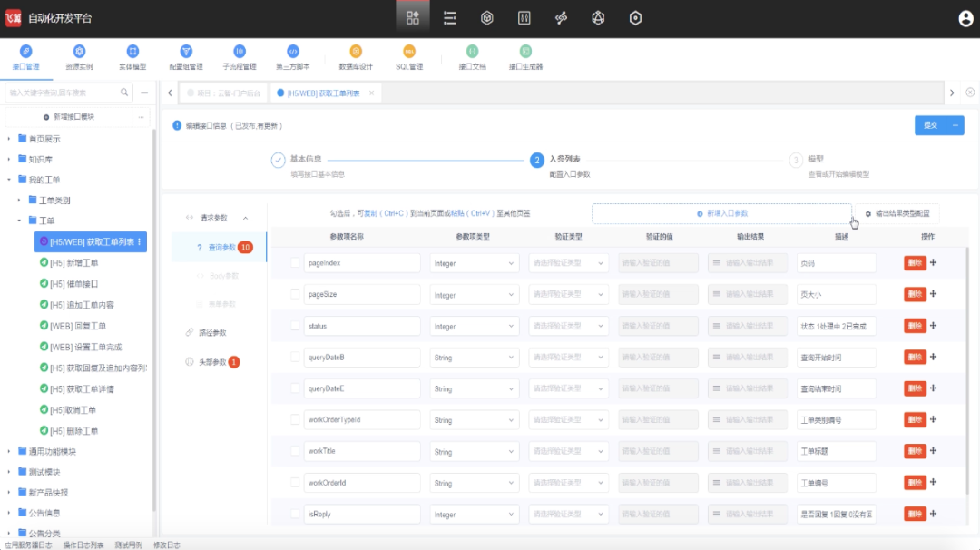This screenshot has width=980, height=550.
Task: Open validation type dropdown for queryDateB
Action: click(x=568, y=357)
